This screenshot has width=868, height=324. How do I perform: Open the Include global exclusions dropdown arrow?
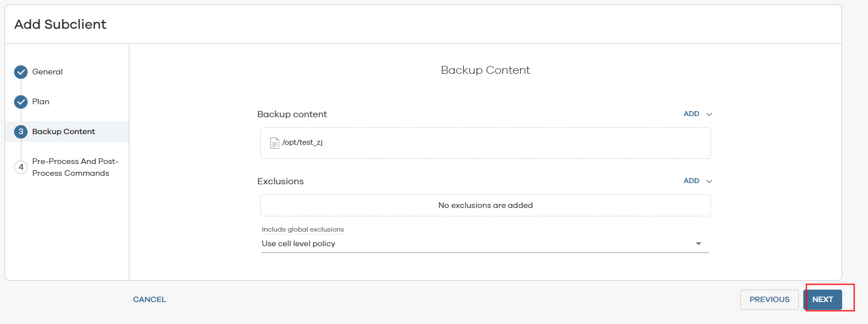click(699, 244)
